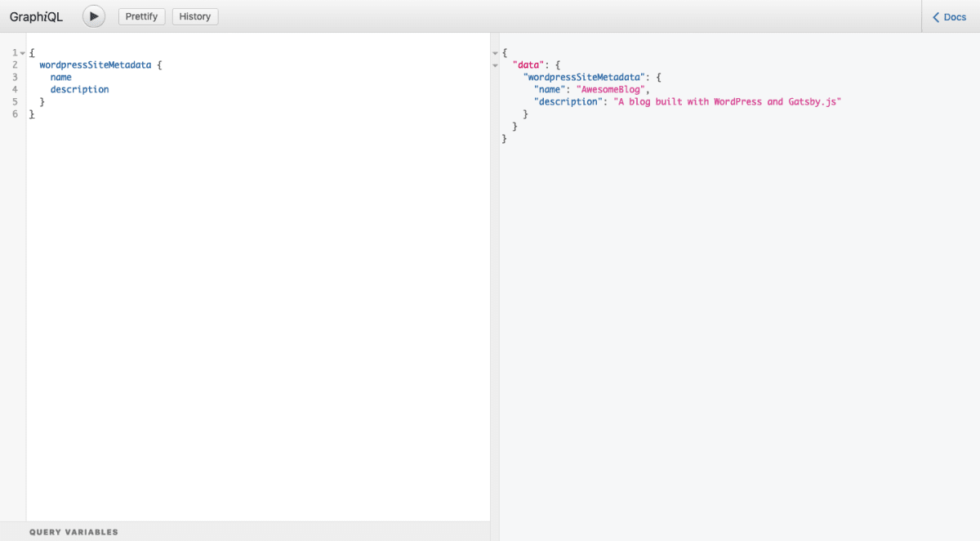
Task: Click the "A blog built with WordPress" string
Action: [x=727, y=102]
